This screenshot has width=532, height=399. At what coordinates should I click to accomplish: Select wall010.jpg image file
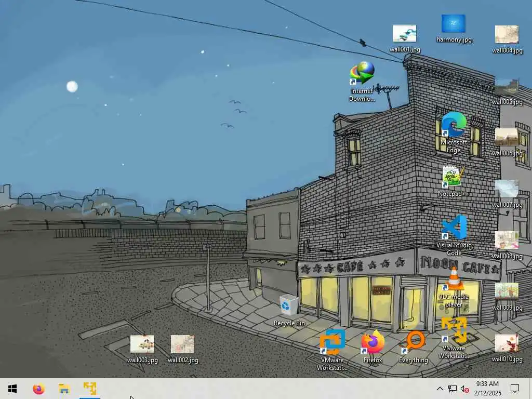(507, 348)
